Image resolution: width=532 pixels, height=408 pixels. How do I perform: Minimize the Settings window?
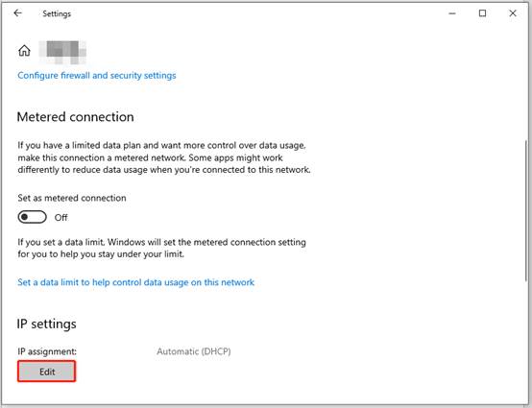pyautogui.click(x=452, y=13)
